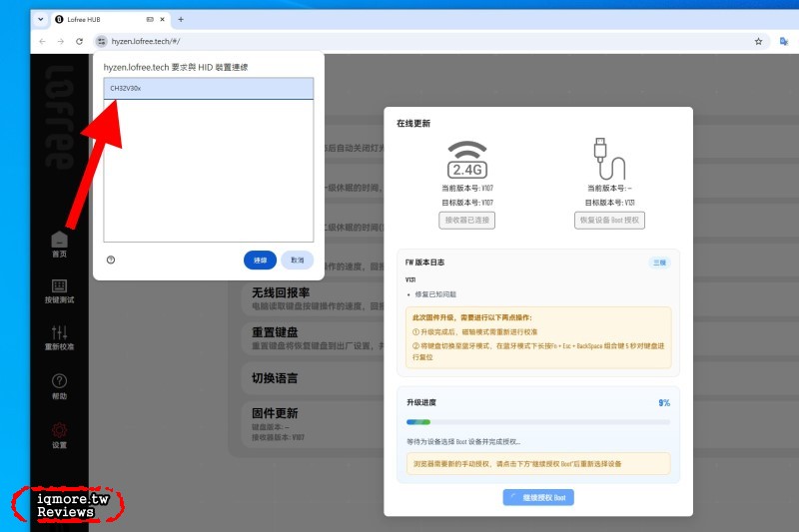Go to 首页 home in sidebar
Screen dimensions: 799x532
[x=59, y=245]
